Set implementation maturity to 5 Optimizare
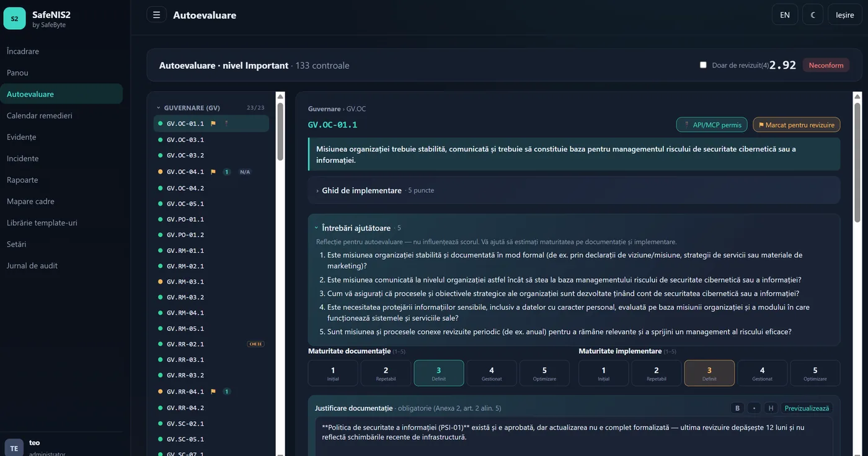This screenshot has width=868, height=456. (x=815, y=373)
